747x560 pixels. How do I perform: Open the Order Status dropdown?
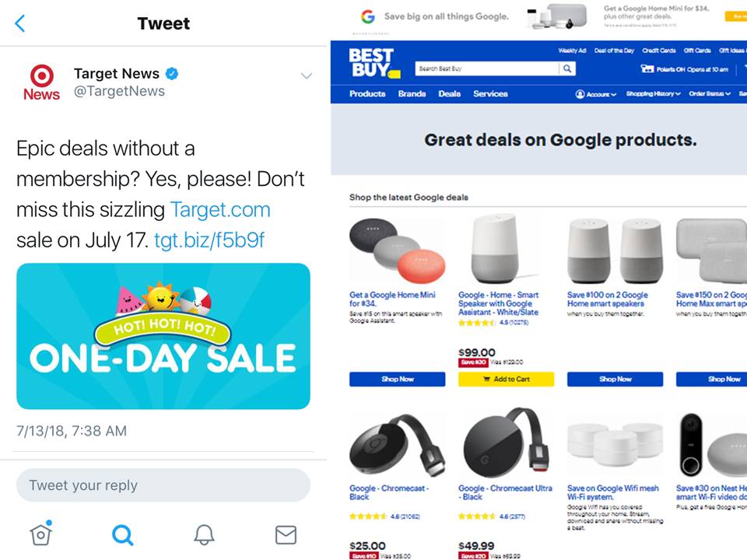[710, 94]
